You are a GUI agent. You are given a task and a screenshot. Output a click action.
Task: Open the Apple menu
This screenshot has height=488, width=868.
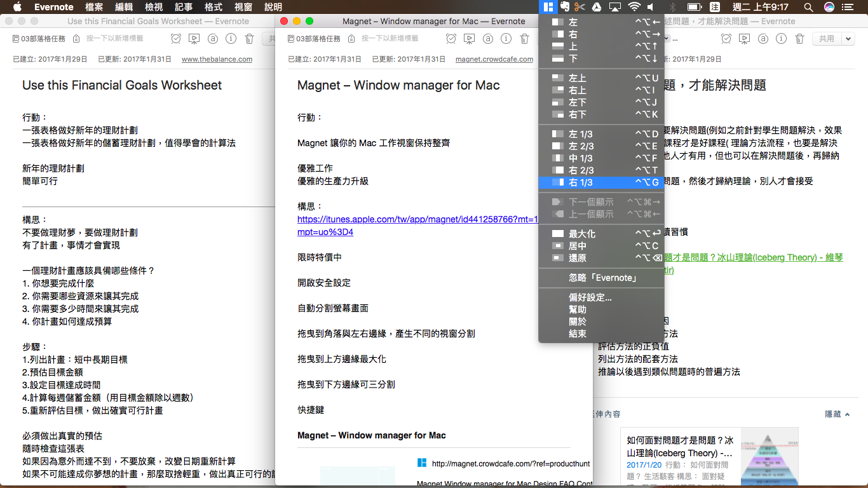pos(17,7)
